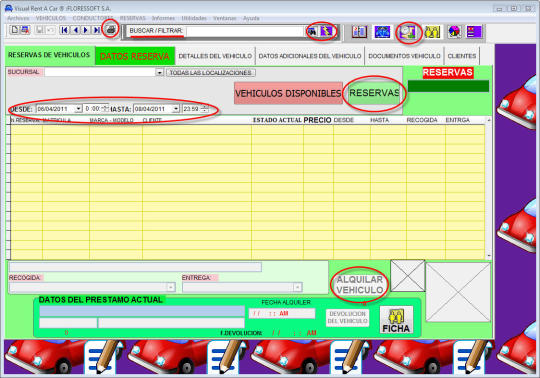
Task: Click the small vehicle image placeholder
Action: point(408,276)
